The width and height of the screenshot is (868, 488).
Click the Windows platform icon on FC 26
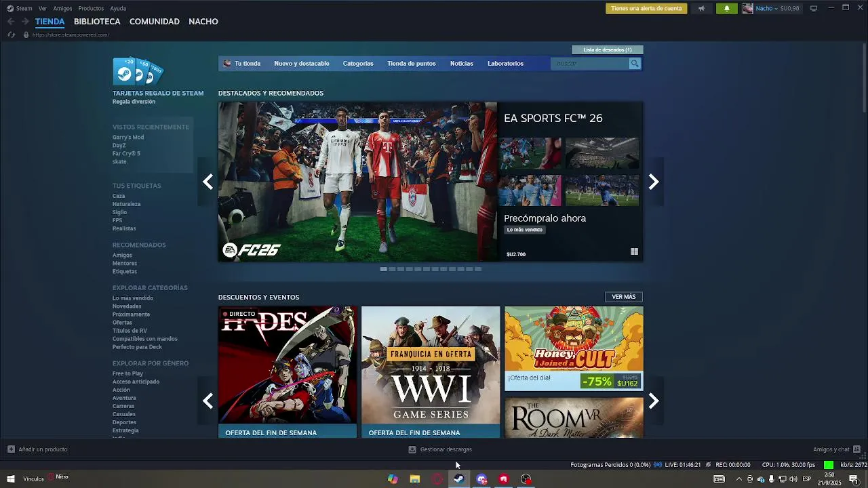[x=634, y=251]
